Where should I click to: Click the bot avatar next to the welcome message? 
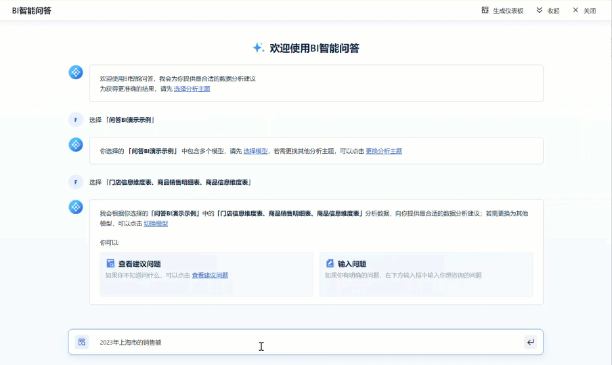click(76, 72)
